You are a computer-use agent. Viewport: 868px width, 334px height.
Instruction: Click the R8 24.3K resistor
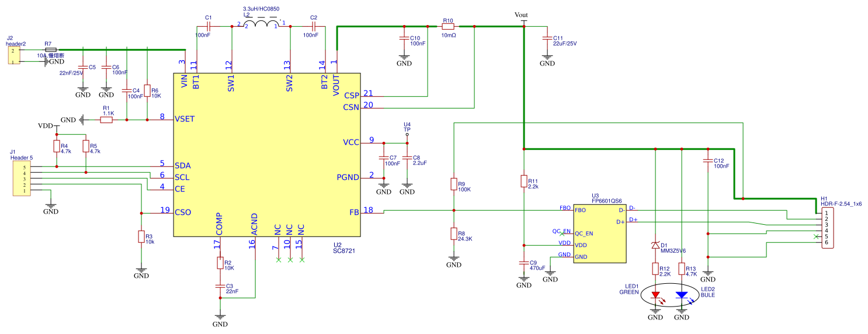pos(454,234)
